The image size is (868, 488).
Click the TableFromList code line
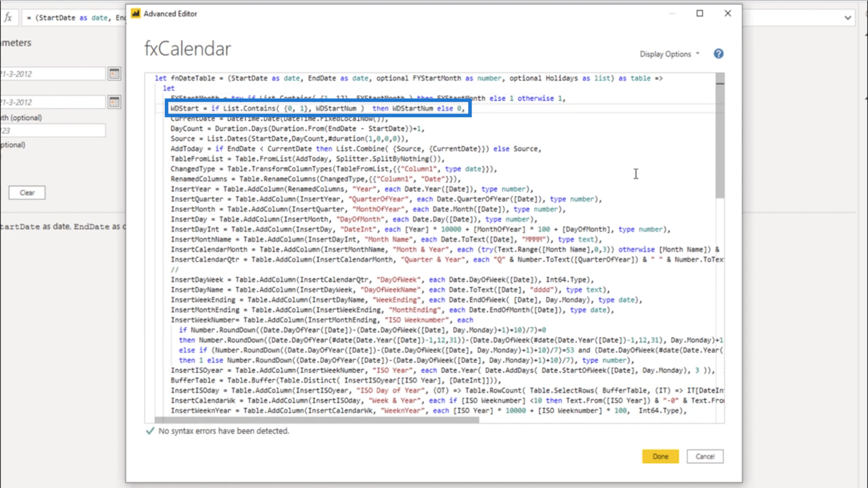click(x=307, y=159)
